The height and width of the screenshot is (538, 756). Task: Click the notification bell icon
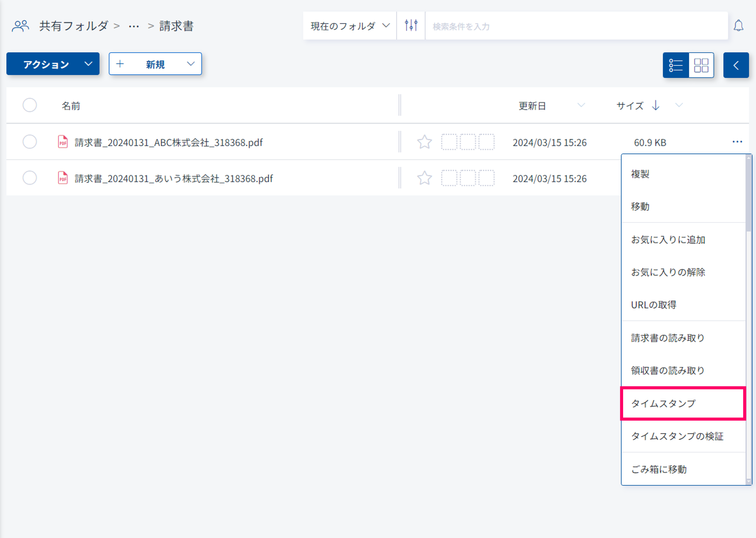click(738, 26)
